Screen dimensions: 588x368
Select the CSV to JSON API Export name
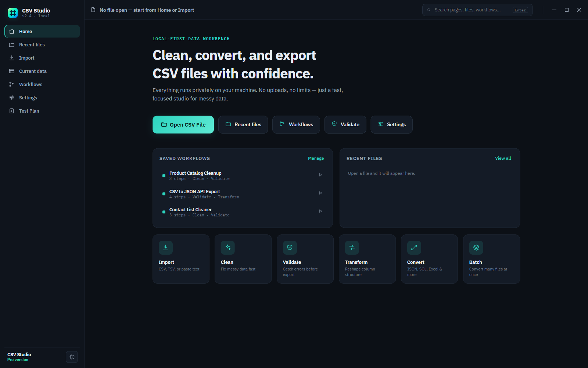point(194,191)
